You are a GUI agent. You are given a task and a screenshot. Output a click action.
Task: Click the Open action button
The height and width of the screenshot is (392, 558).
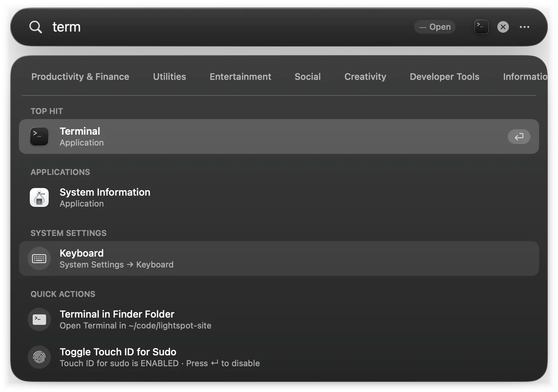[x=434, y=27]
